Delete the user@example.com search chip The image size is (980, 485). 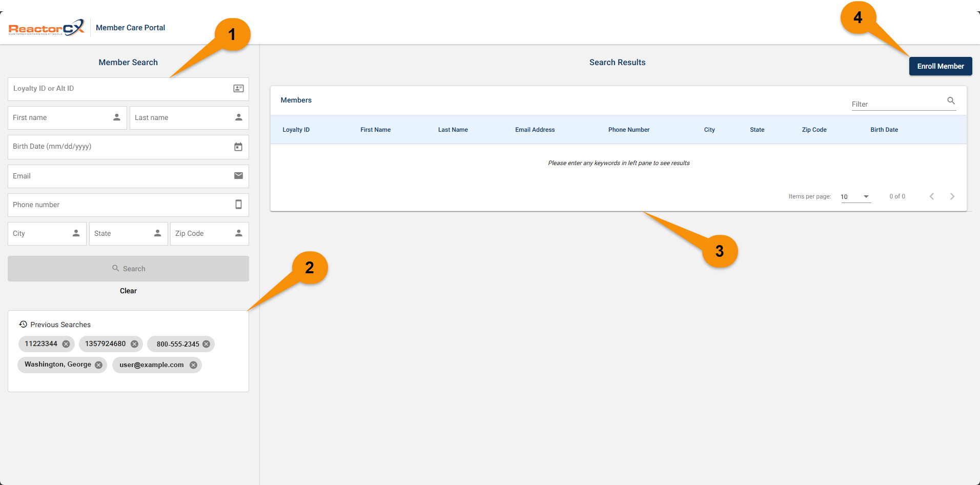pos(193,365)
